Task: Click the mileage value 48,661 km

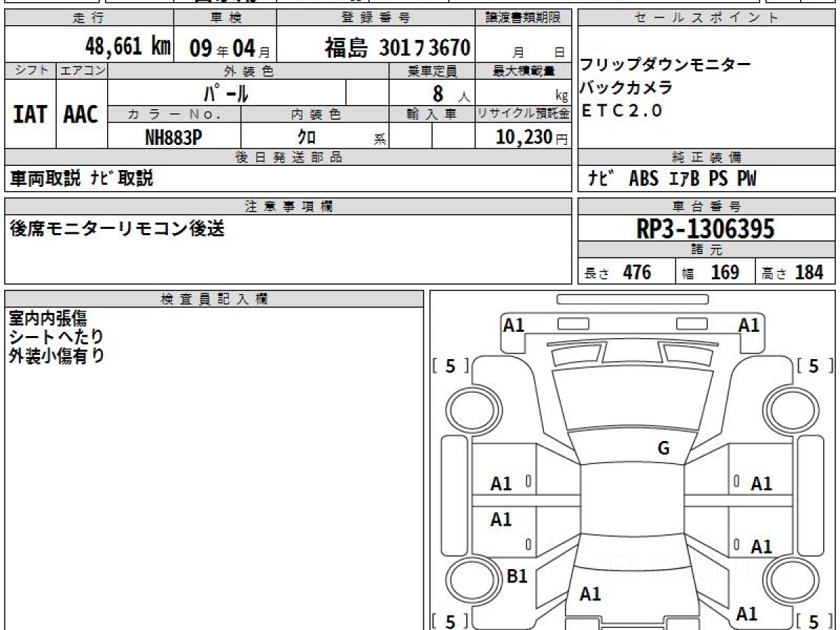Action: (x=127, y=46)
